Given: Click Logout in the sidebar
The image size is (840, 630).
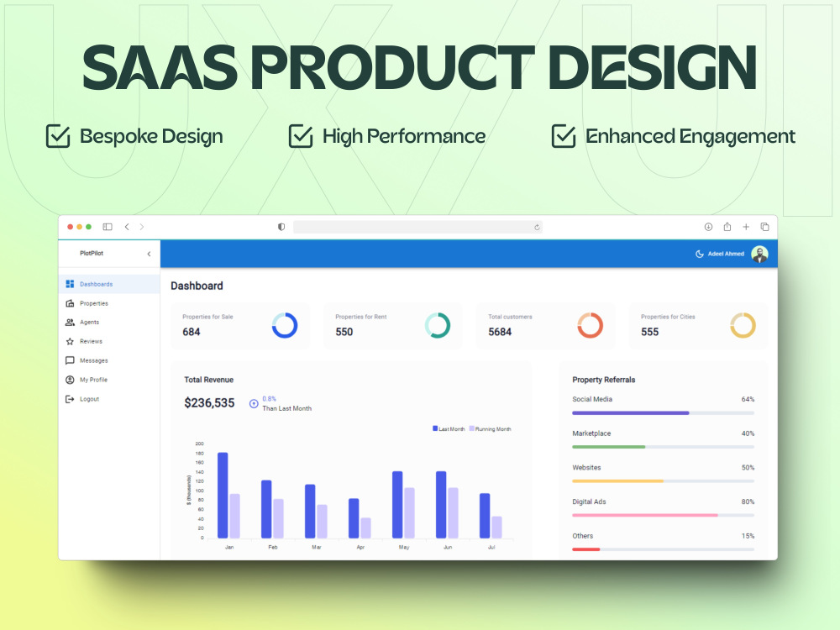Looking at the screenshot, I should [109, 399].
